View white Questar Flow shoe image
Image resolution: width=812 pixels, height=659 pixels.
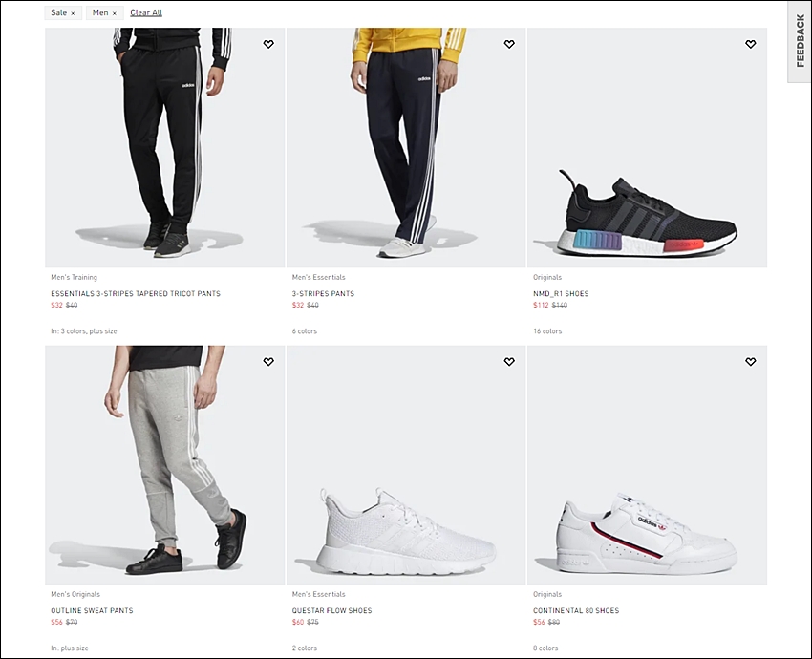[x=406, y=465]
